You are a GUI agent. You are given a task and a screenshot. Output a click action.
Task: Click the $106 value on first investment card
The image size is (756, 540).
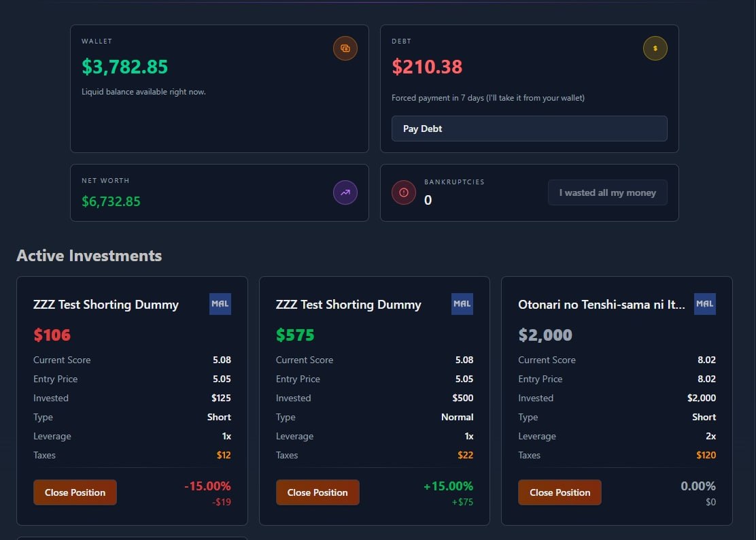[x=52, y=335]
